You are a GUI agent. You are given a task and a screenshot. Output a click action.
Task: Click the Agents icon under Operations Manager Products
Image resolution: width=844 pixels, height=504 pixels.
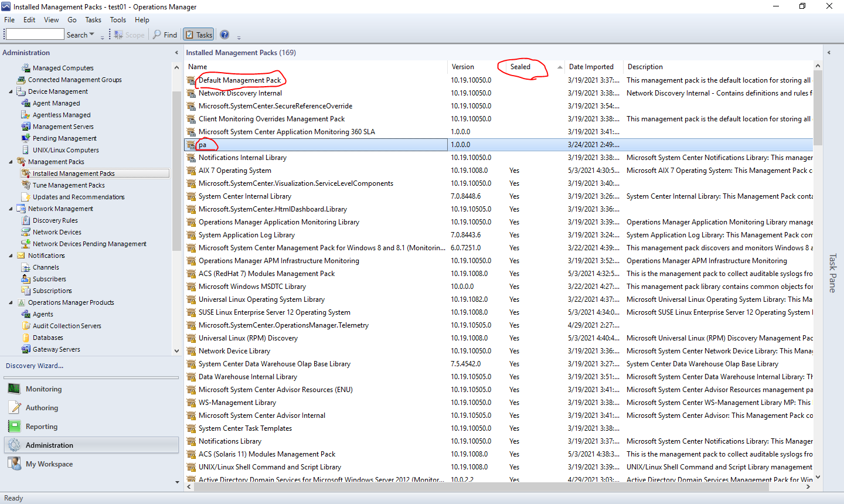26,314
